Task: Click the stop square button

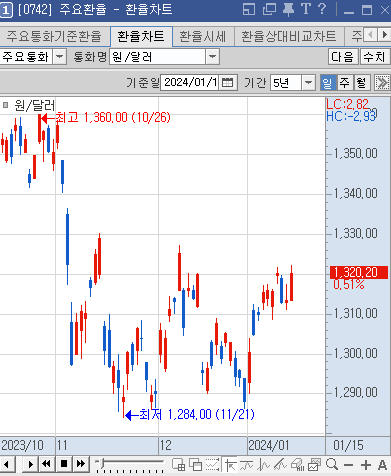Action: [x=64, y=464]
